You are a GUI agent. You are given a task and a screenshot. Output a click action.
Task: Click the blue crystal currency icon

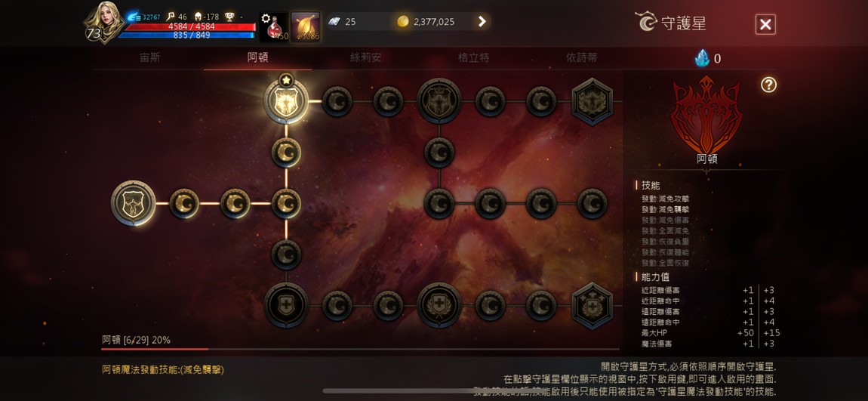point(702,58)
